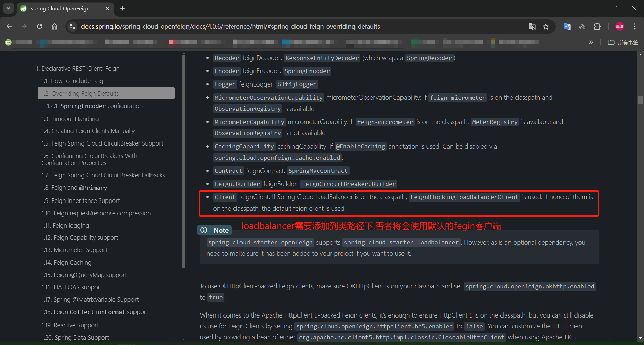Go to 1.5. CircuitBreaker Support section
This screenshot has height=345, width=644.
tap(102, 143)
